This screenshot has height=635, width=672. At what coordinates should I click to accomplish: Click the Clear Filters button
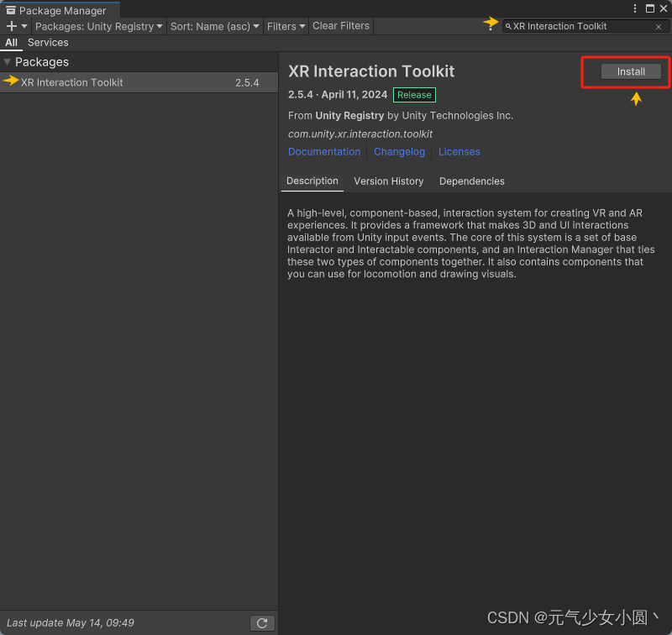(x=341, y=26)
